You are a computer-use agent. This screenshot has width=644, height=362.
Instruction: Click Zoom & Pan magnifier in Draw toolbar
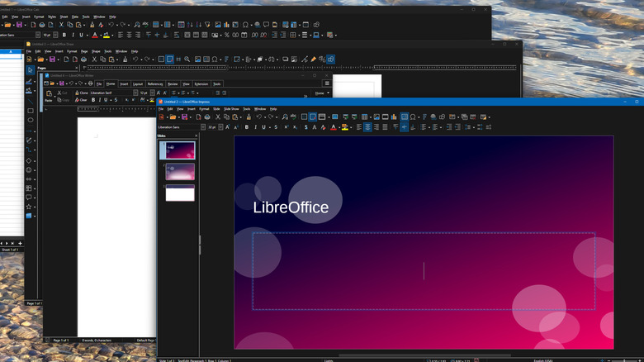coord(187,60)
